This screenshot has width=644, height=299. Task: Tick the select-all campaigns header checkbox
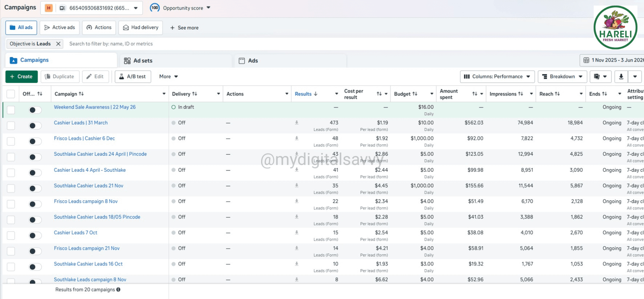point(11,94)
